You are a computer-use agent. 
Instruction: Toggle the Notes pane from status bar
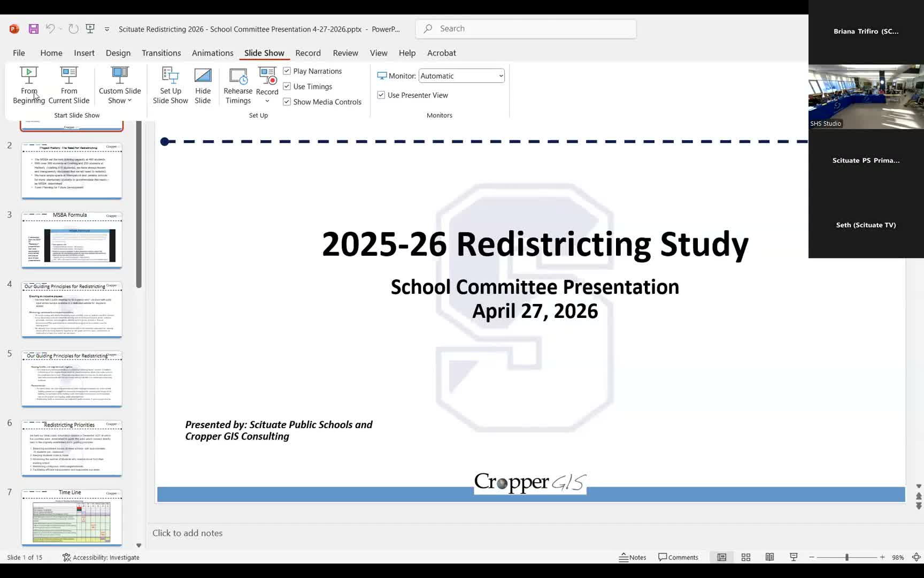click(633, 557)
